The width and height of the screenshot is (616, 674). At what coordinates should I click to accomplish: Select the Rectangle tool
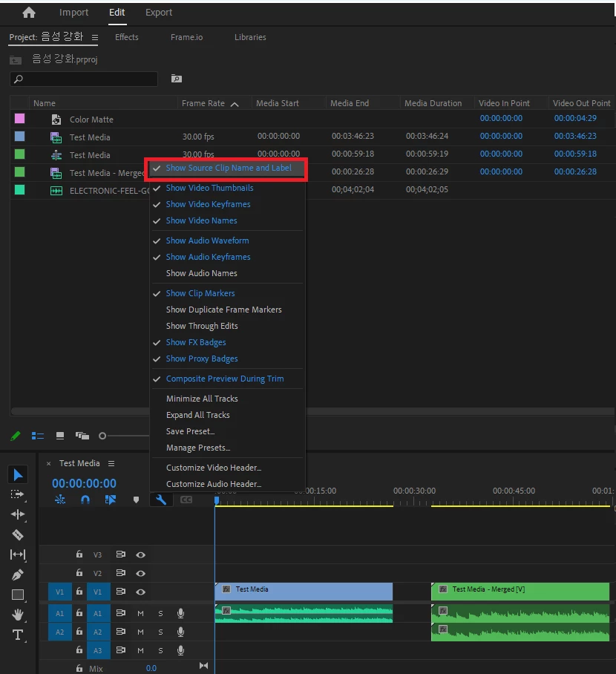coord(18,595)
